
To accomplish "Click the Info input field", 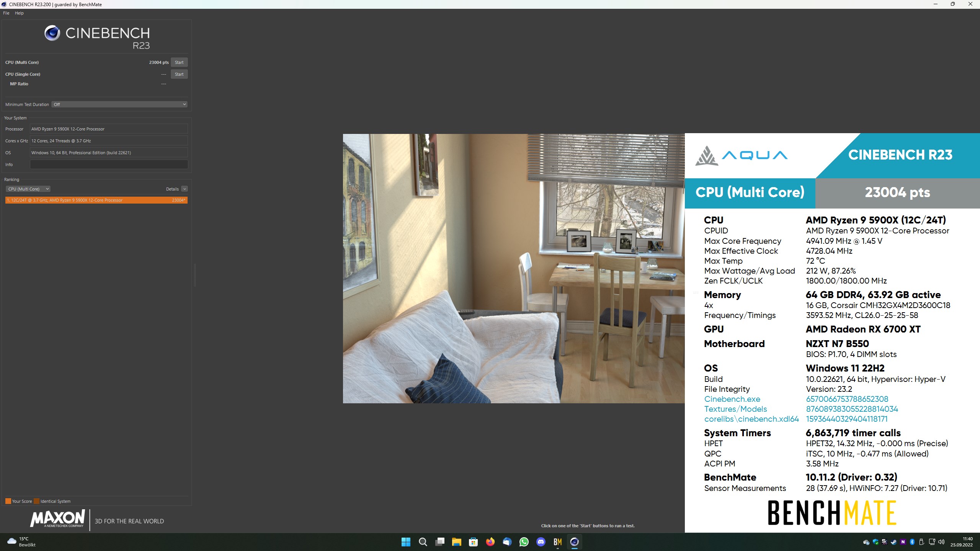I will click(x=109, y=165).
